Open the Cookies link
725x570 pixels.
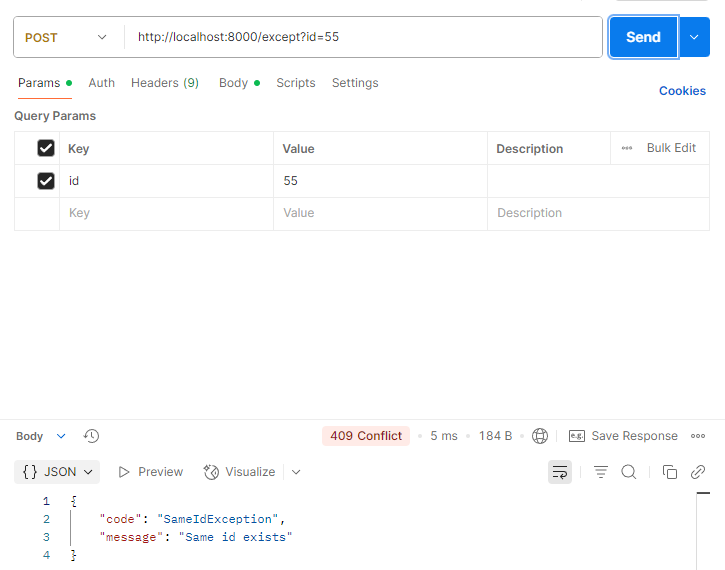pyautogui.click(x=682, y=91)
